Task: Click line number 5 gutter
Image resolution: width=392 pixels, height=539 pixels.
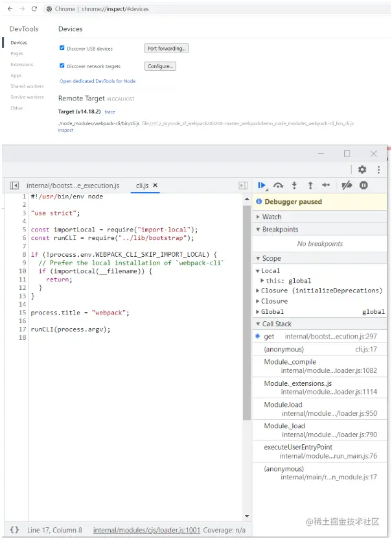Action: click(x=24, y=230)
